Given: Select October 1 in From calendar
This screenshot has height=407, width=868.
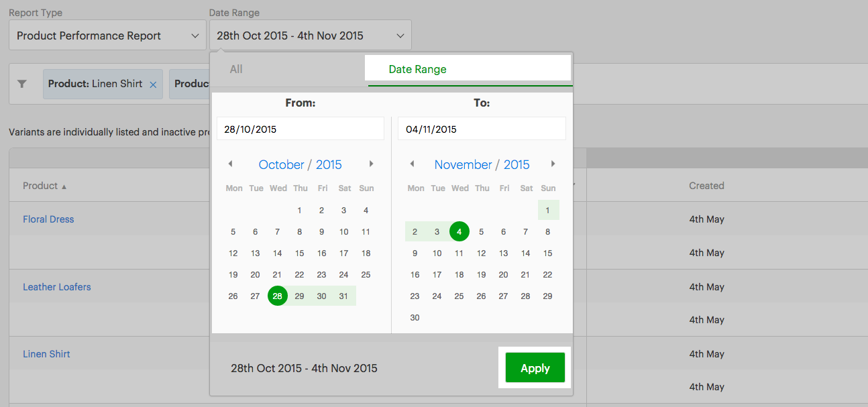Looking at the screenshot, I should point(300,211).
